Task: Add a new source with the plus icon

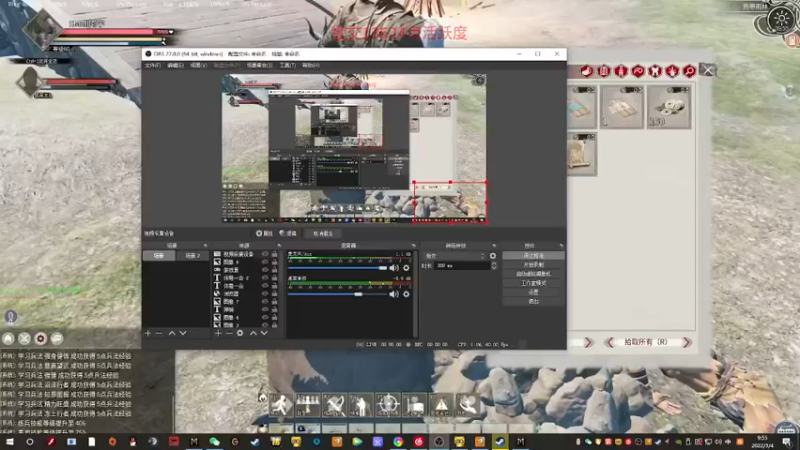Action: 218,333
